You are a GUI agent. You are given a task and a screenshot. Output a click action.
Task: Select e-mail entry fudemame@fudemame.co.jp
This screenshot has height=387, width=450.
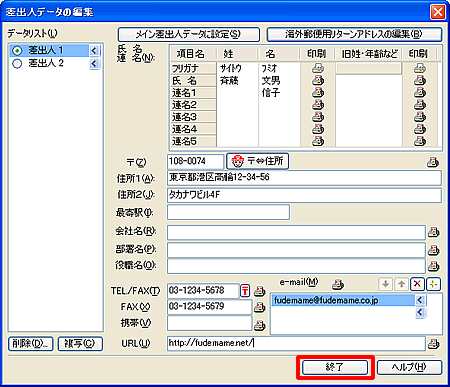point(343,300)
